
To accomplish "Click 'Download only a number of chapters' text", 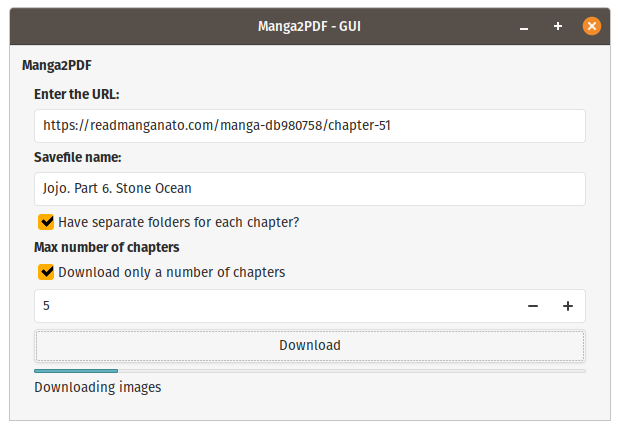I will point(172,272).
